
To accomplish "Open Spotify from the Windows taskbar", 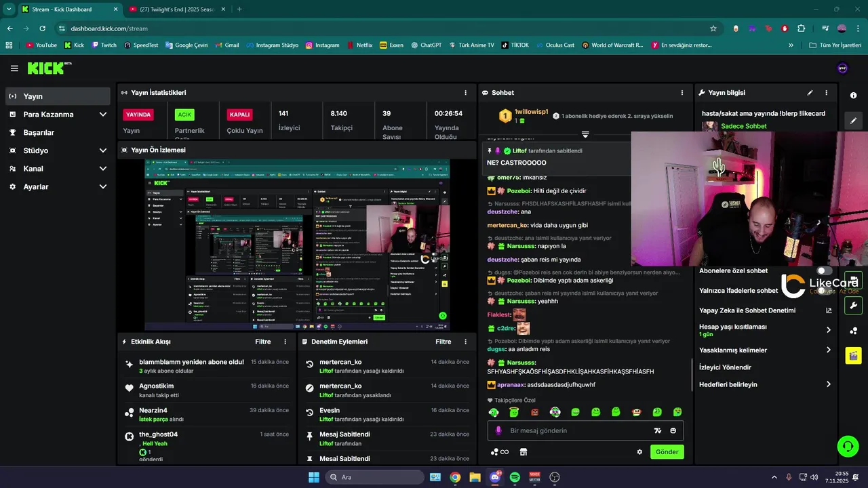I will [x=515, y=477].
